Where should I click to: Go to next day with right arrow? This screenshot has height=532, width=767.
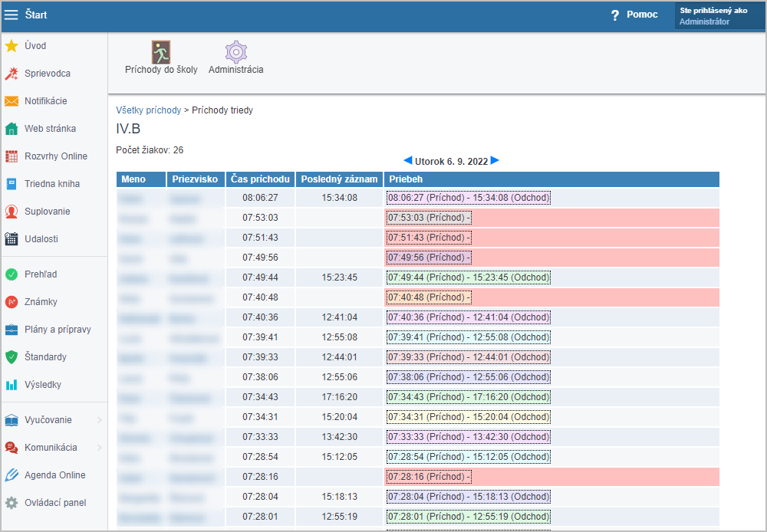coord(495,160)
